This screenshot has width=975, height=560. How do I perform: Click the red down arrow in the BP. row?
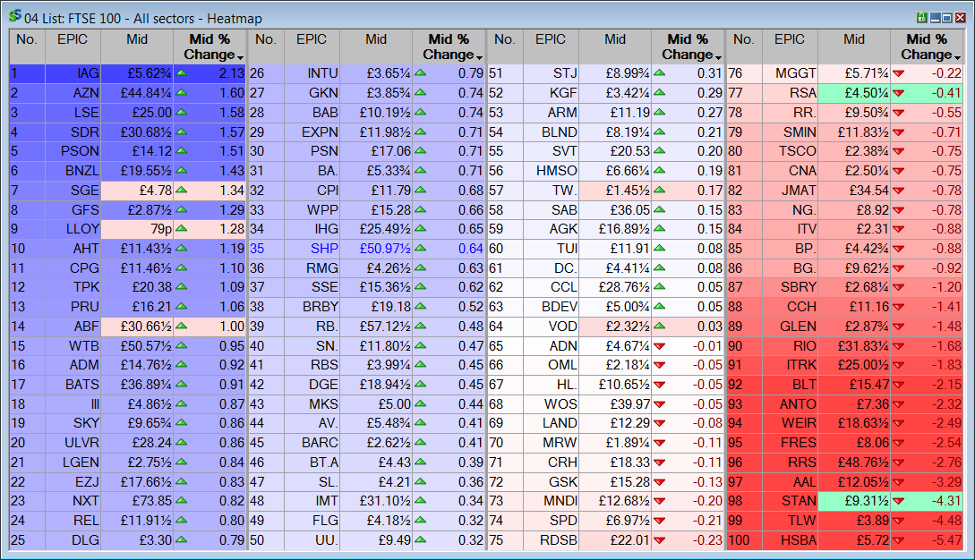pyautogui.click(x=898, y=249)
